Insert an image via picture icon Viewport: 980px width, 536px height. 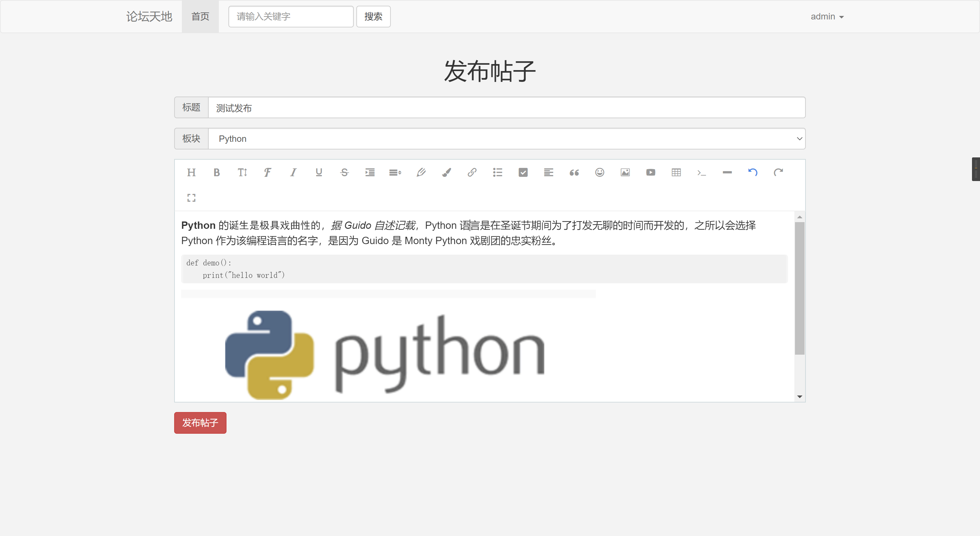click(x=625, y=173)
